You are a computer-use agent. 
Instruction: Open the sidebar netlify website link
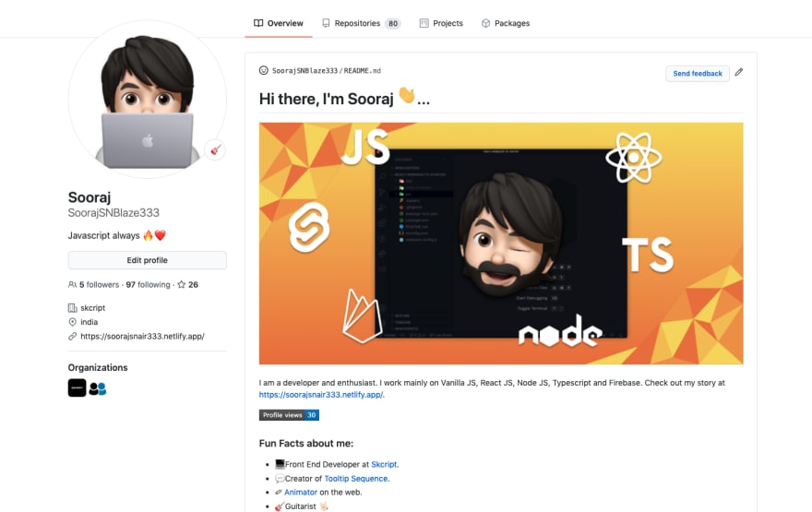coord(142,337)
